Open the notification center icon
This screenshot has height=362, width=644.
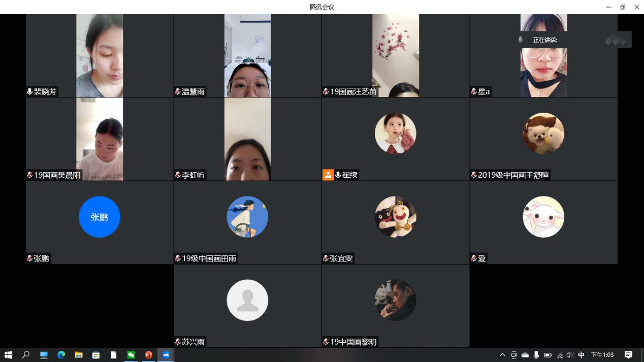tap(628, 355)
